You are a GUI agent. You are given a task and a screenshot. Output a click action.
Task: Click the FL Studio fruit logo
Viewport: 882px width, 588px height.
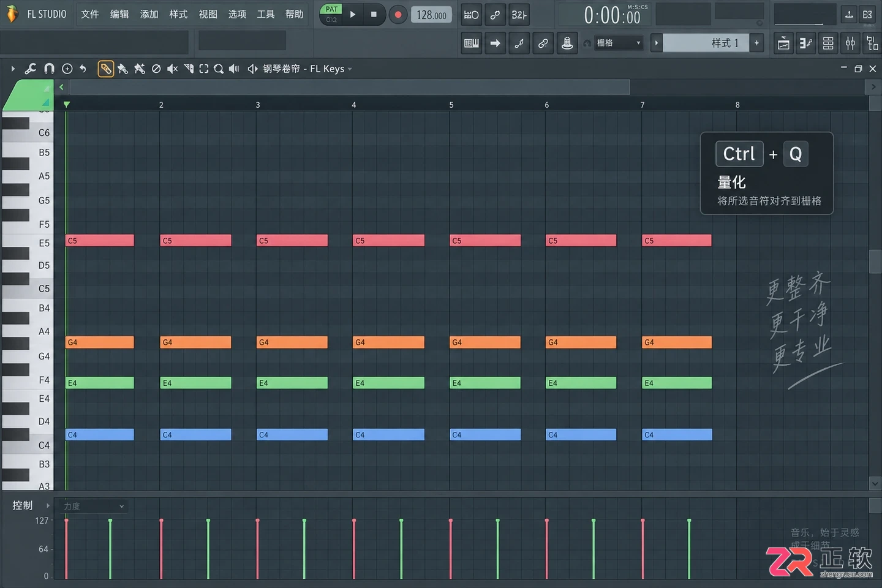coord(12,14)
